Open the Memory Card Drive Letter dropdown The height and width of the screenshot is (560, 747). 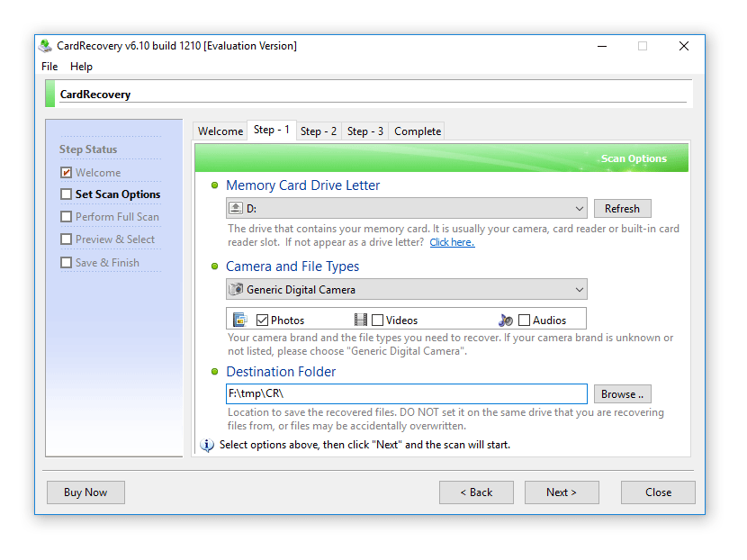[578, 208]
